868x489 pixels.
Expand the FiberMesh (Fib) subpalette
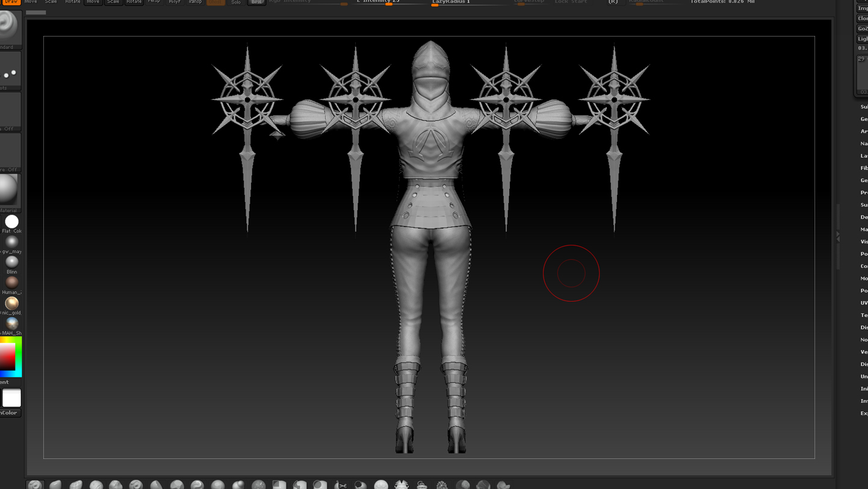(x=864, y=168)
